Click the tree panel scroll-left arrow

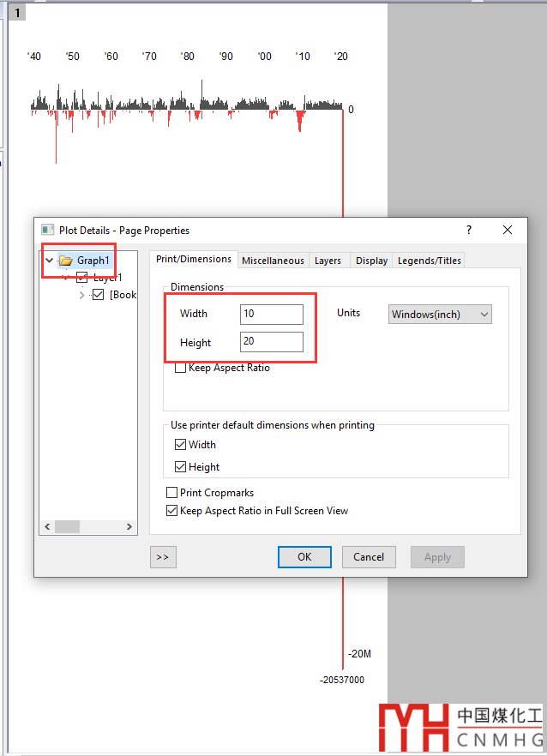pyautogui.click(x=47, y=526)
